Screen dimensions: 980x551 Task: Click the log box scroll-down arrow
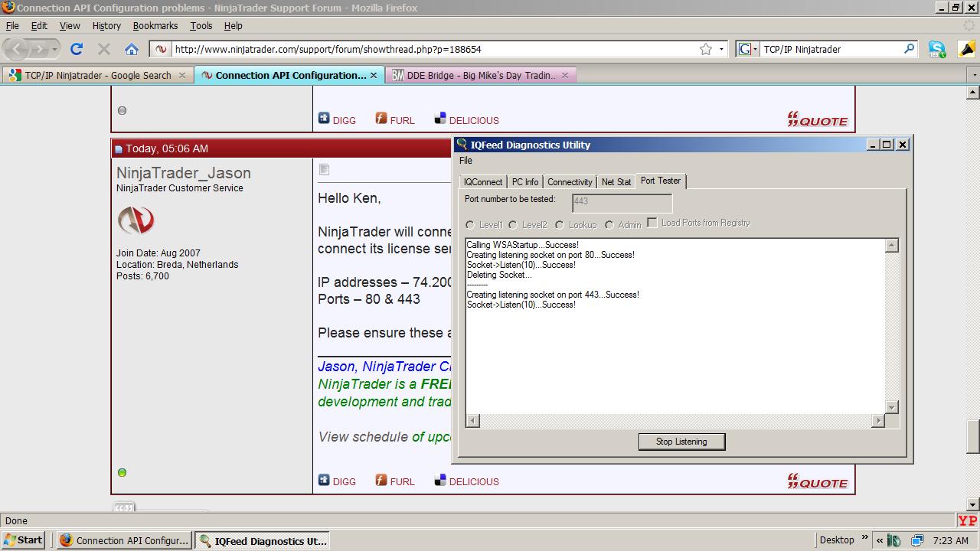[891, 408]
